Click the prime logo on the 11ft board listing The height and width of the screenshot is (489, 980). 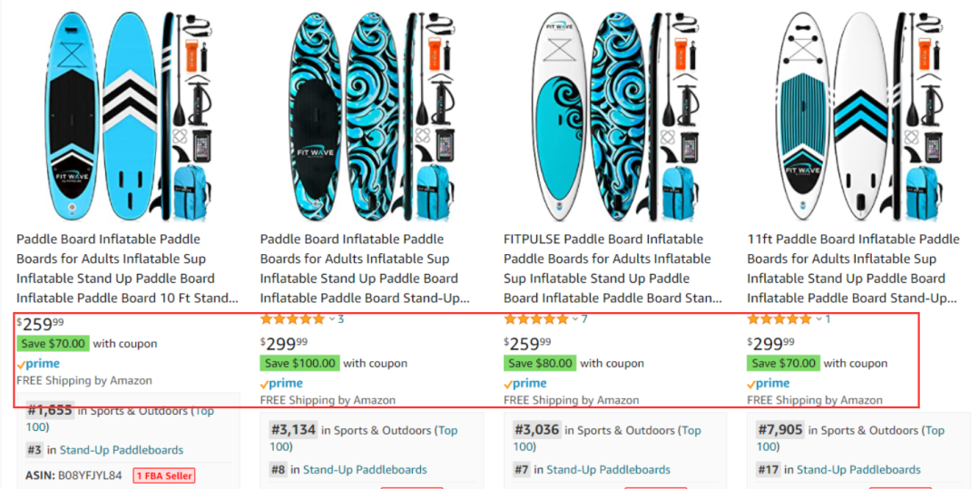[x=769, y=383]
